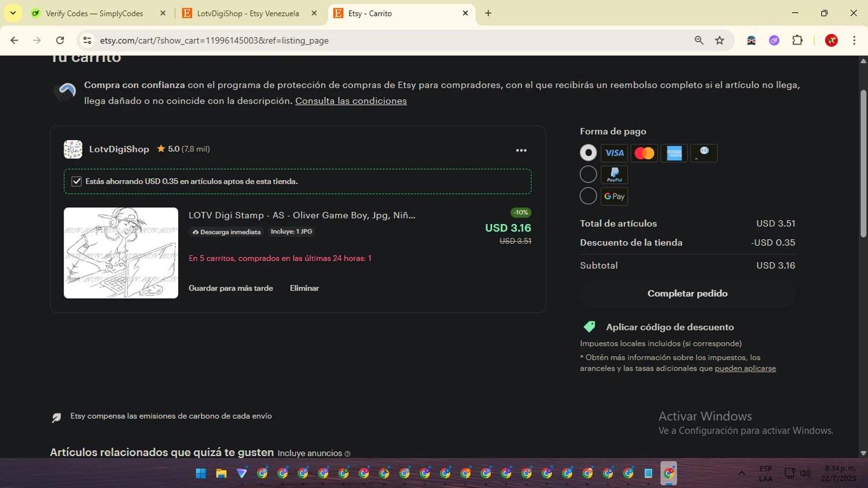Click Guardar para más tarde
The image size is (868, 488).
point(231,288)
